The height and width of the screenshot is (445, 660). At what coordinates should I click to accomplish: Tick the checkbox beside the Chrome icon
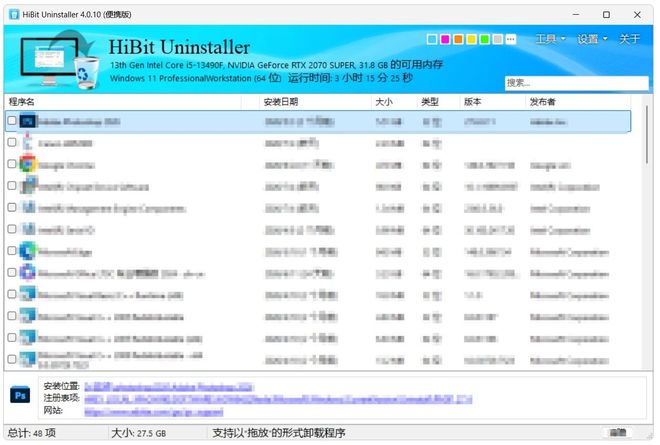pyautogui.click(x=12, y=164)
